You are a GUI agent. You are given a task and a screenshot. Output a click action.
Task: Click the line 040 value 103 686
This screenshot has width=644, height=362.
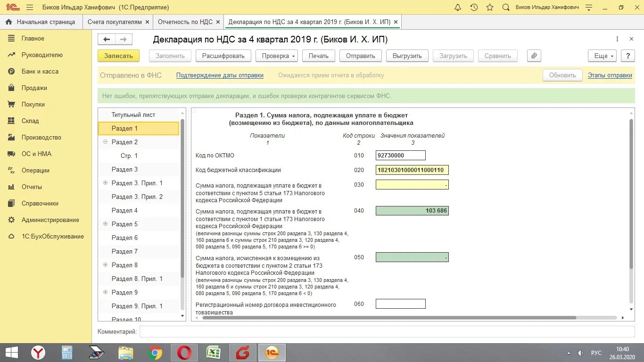pyautogui.click(x=412, y=211)
